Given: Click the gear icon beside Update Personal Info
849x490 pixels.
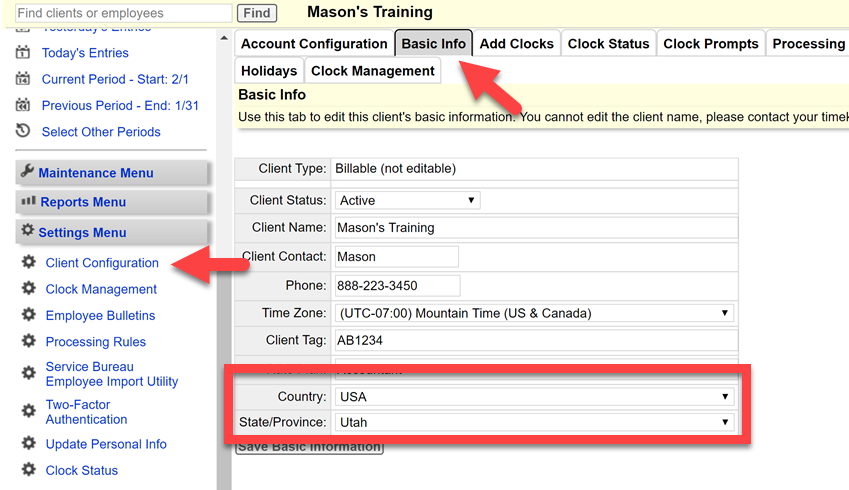Looking at the screenshot, I should click(x=28, y=444).
